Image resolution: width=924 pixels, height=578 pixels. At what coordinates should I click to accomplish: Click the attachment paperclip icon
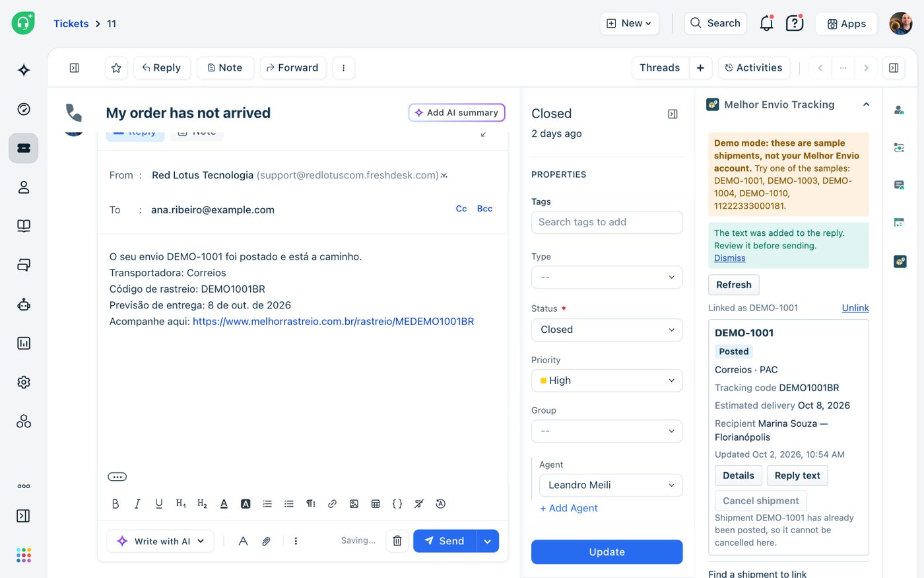tap(266, 541)
